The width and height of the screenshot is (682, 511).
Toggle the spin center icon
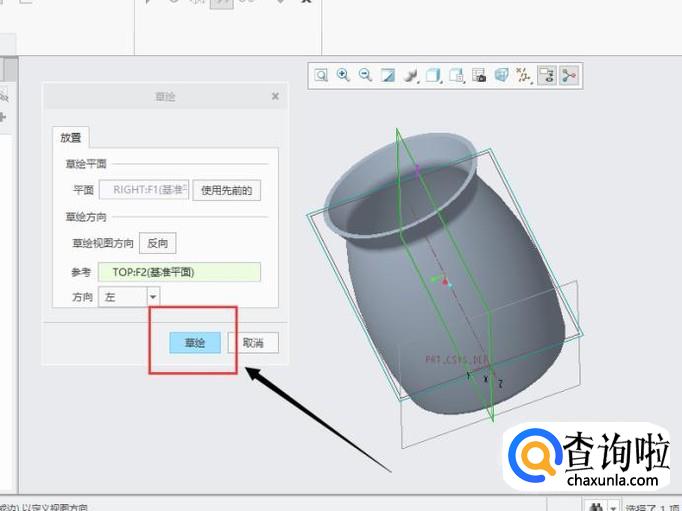568,76
